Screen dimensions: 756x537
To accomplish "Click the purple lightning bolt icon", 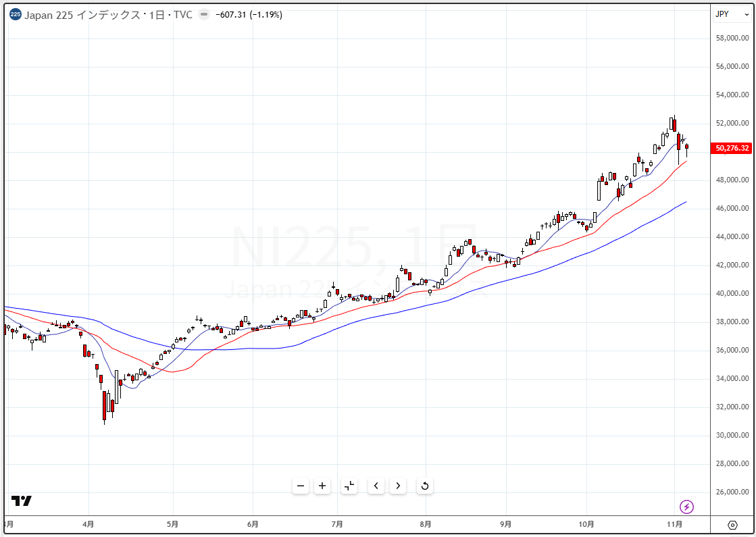I will (686, 507).
